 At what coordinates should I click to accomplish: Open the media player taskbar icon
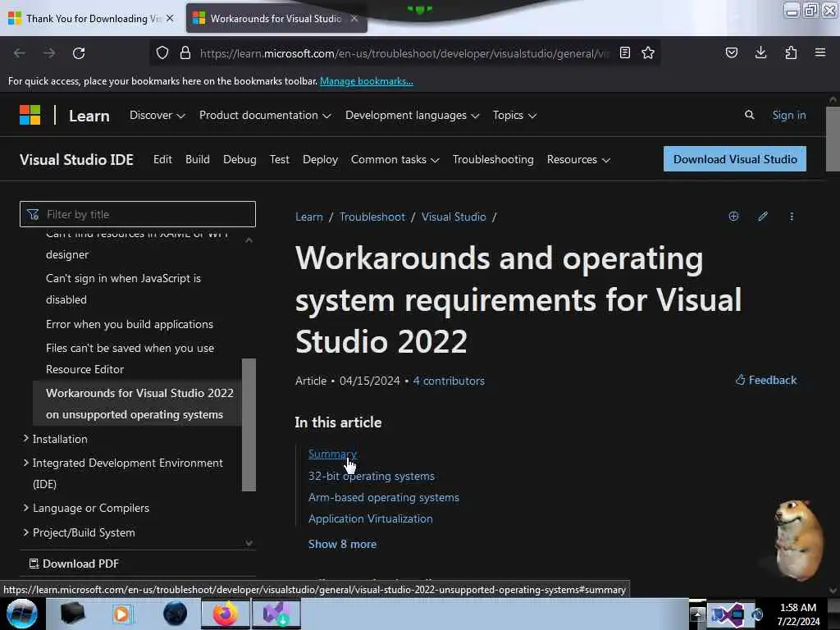click(x=123, y=614)
